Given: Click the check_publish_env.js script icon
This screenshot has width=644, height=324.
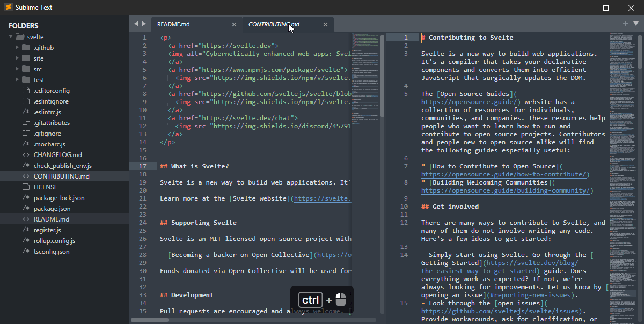Looking at the screenshot, I should pyautogui.click(x=26, y=166).
